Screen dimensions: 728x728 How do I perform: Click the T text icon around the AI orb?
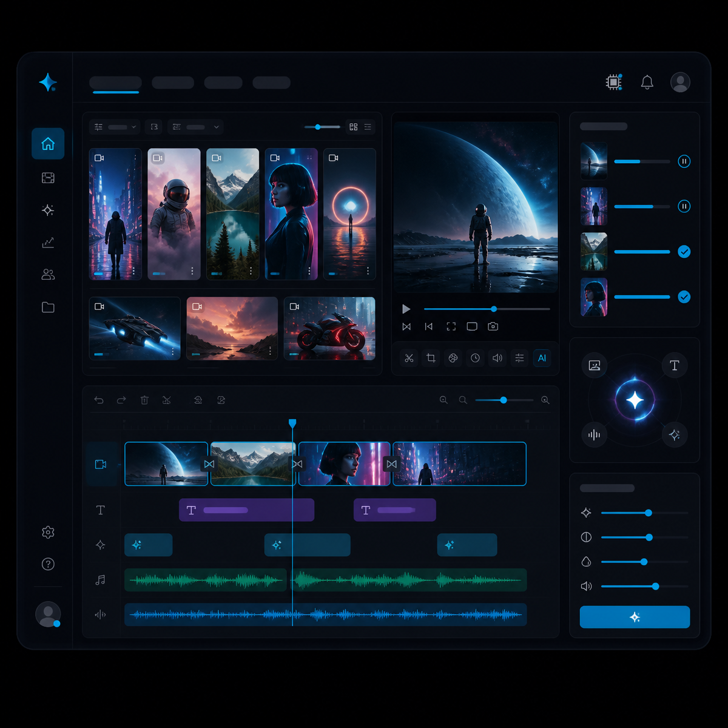[674, 365]
